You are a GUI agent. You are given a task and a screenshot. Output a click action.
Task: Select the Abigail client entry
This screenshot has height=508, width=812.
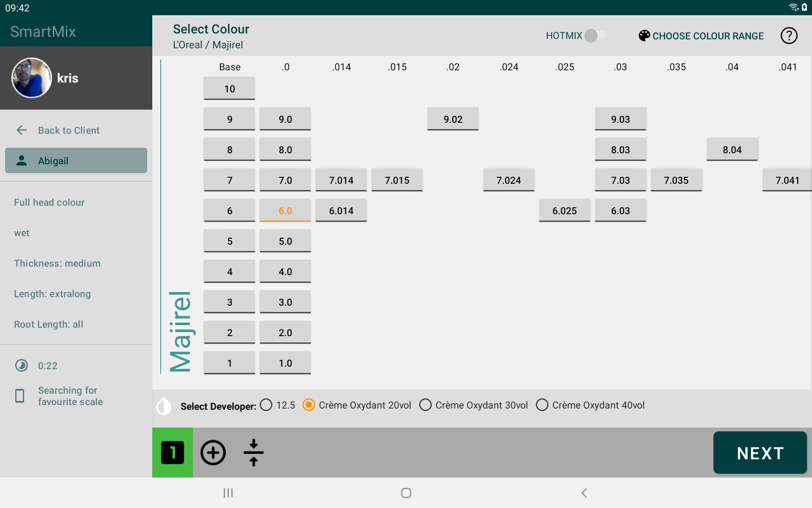76,160
